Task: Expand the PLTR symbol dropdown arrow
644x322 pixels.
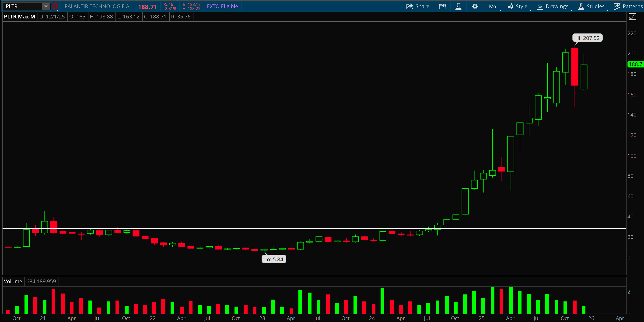Action: pyautogui.click(x=46, y=7)
